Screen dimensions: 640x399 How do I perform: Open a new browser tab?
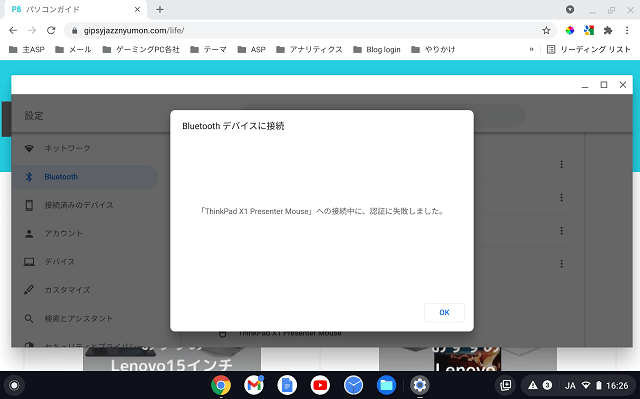160,9
